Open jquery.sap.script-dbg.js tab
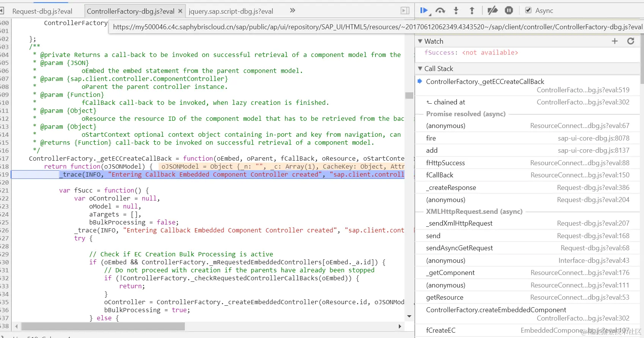This screenshot has height=338, width=644. tap(231, 11)
